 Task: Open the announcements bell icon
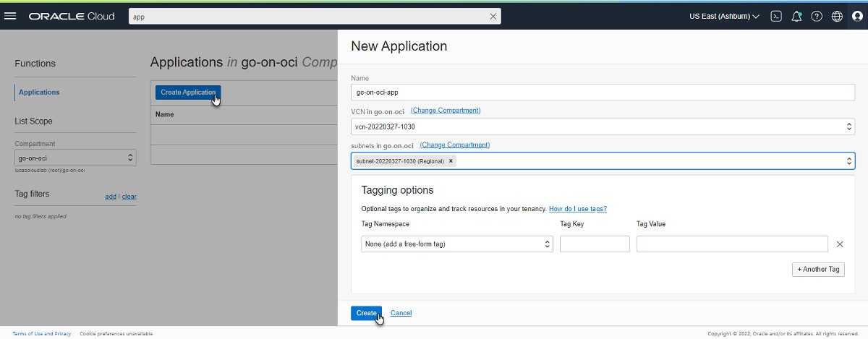pyautogui.click(x=796, y=16)
